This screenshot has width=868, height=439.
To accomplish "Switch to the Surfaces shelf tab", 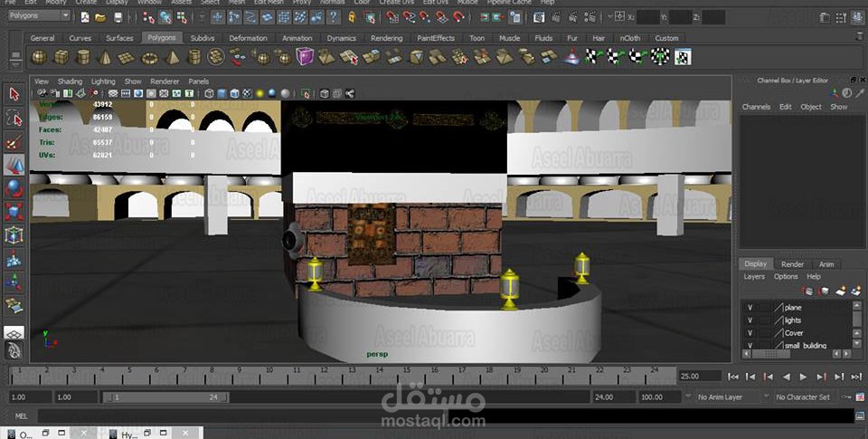I will click(x=119, y=38).
